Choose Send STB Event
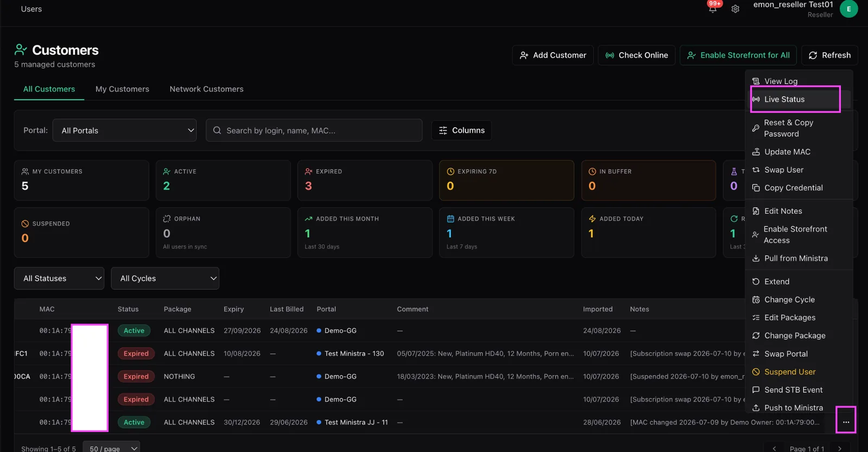868x452 pixels. coord(799,390)
